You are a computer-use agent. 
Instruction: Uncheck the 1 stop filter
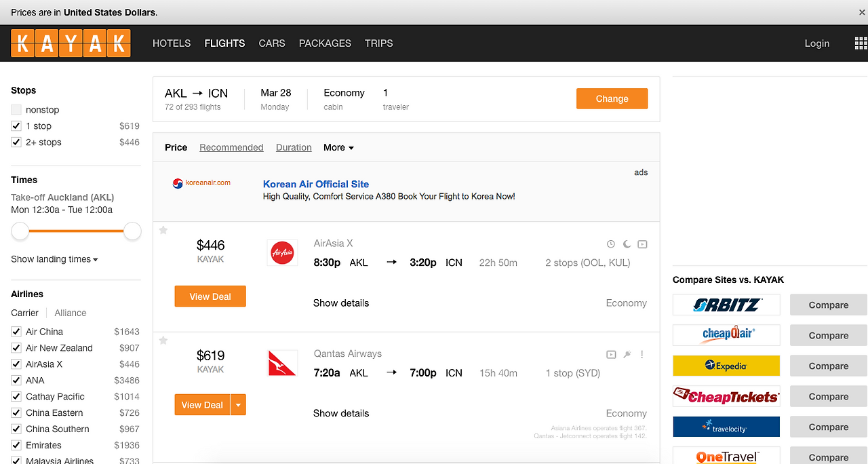pyautogui.click(x=16, y=126)
